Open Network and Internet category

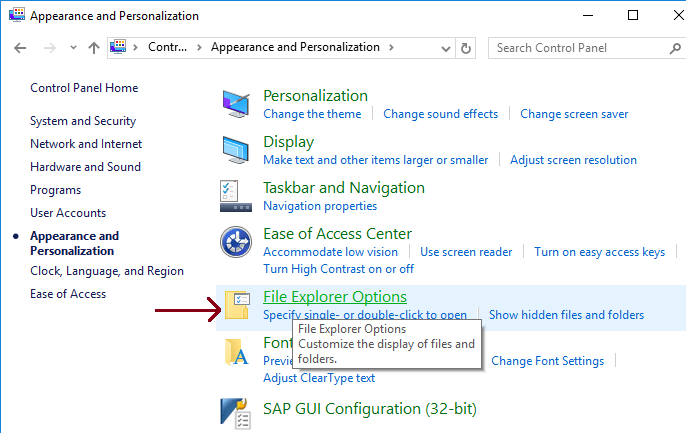86,144
